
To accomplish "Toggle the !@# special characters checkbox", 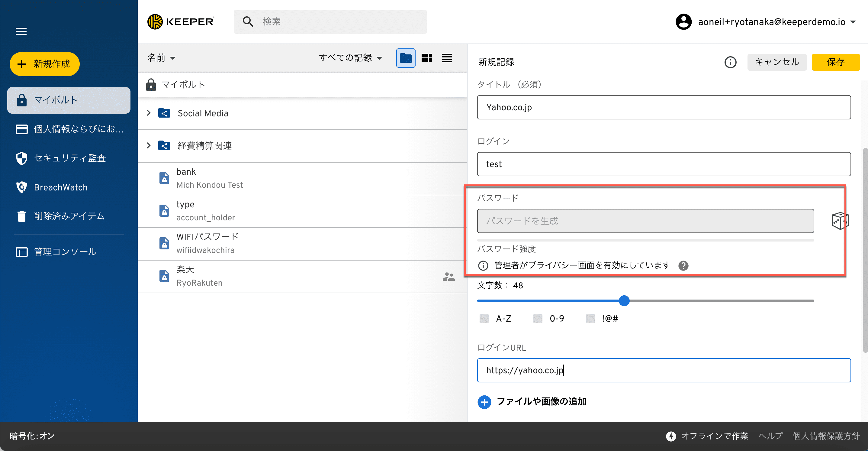I will [x=590, y=318].
